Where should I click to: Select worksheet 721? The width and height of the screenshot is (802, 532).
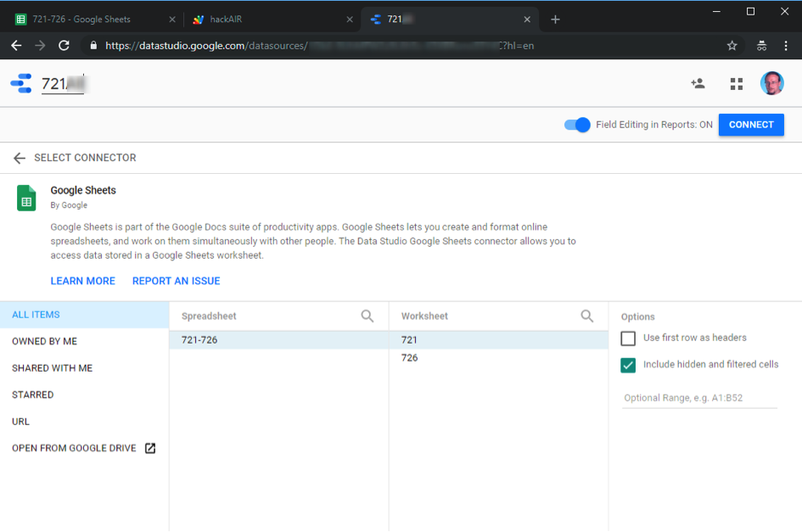499,339
